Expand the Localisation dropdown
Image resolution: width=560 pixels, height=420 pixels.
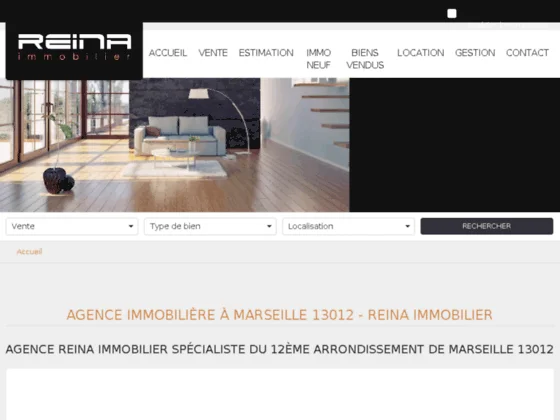[x=349, y=226]
